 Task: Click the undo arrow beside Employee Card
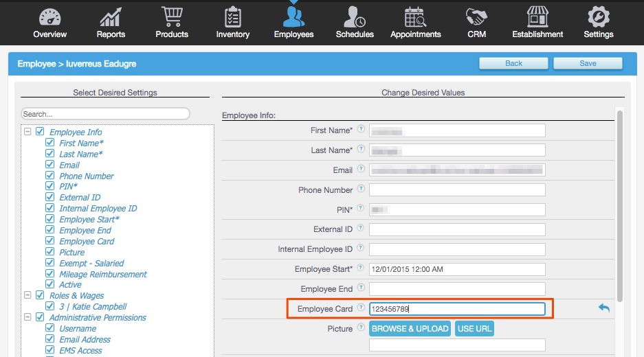[603, 309]
